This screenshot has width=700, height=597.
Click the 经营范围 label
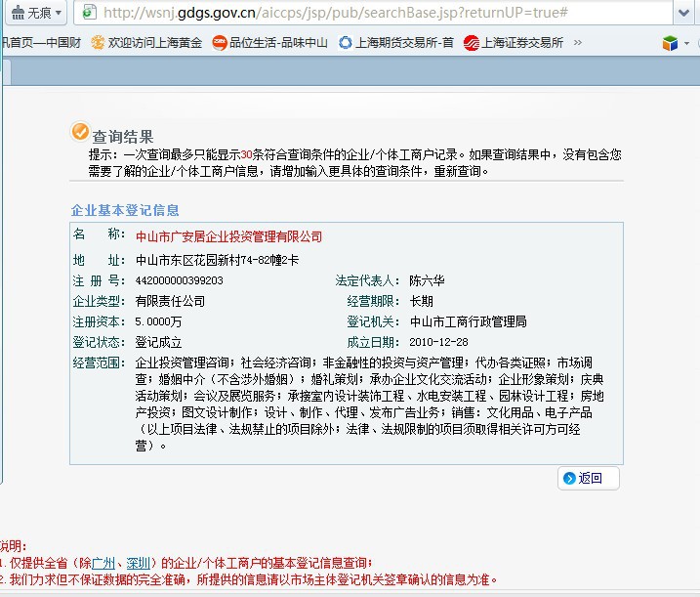100,362
